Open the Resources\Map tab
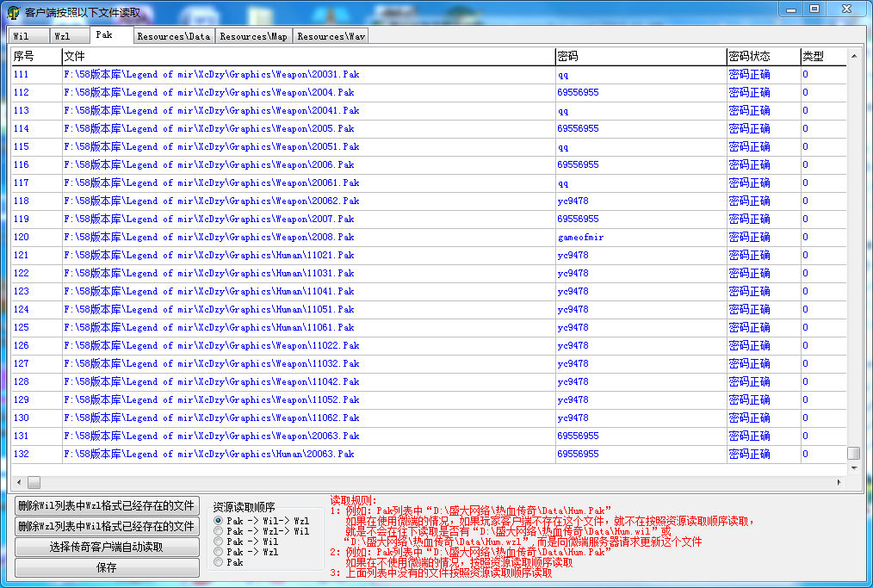Viewport: 873px width, 588px height. (253, 36)
